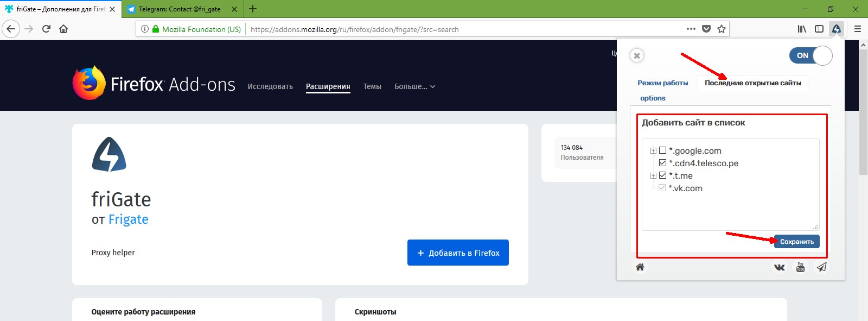Go back to the previous page
868x321 pixels.
click(x=11, y=29)
